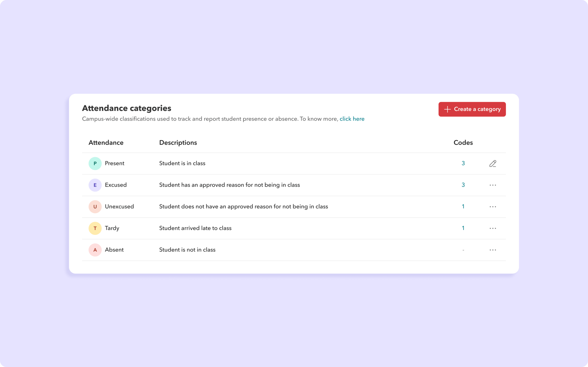Open the overflow menu for Unexcused
The height and width of the screenshot is (367, 588).
tap(493, 207)
